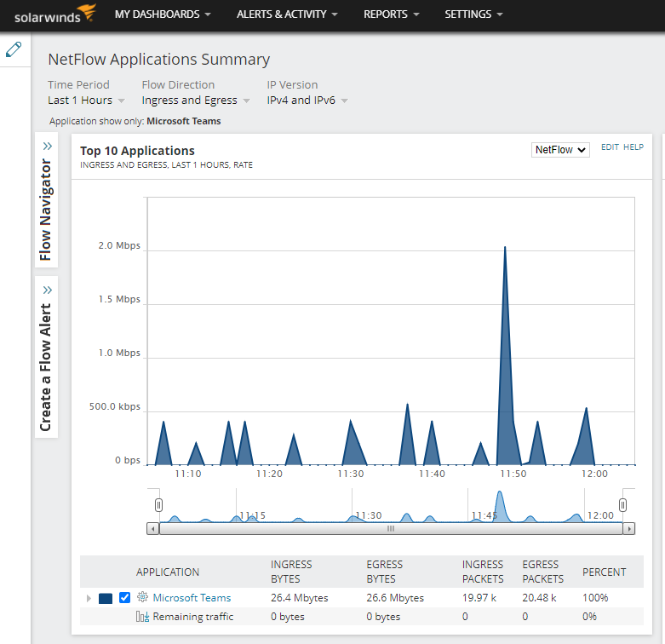This screenshot has height=644, width=665.
Task: Click the NetFlow Applications Summary title
Action: coord(159,60)
